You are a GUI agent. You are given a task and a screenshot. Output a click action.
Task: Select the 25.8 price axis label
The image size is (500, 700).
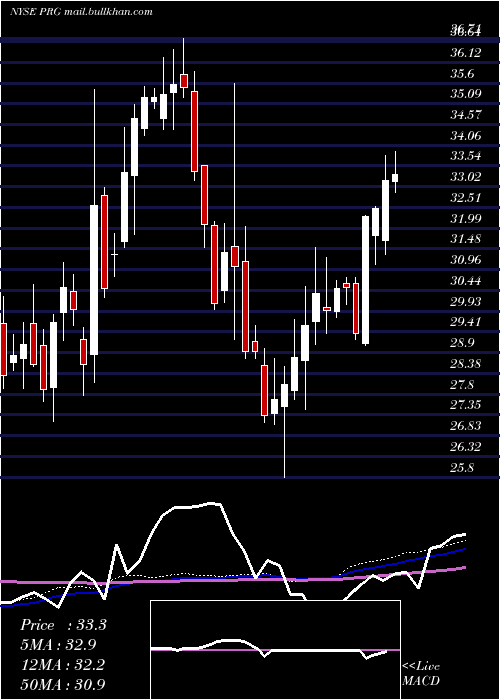pos(462,467)
